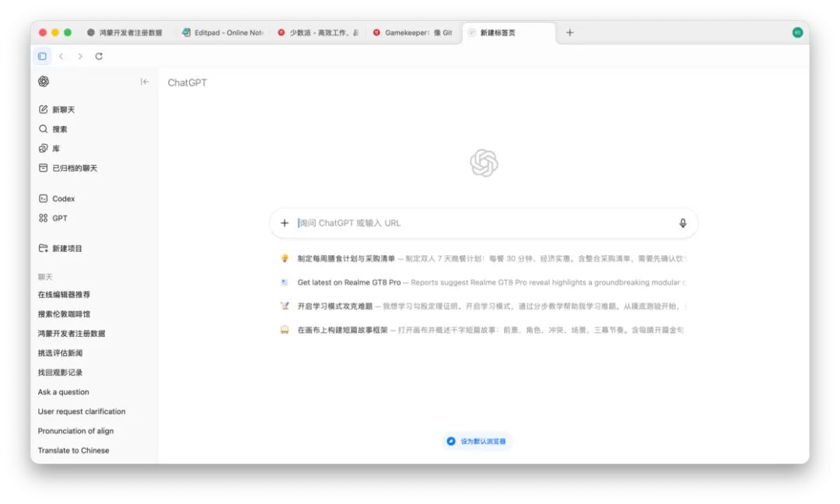Click the magnifier search icon in sidebar
This screenshot has height=504, width=840.
[x=44, y=129]
